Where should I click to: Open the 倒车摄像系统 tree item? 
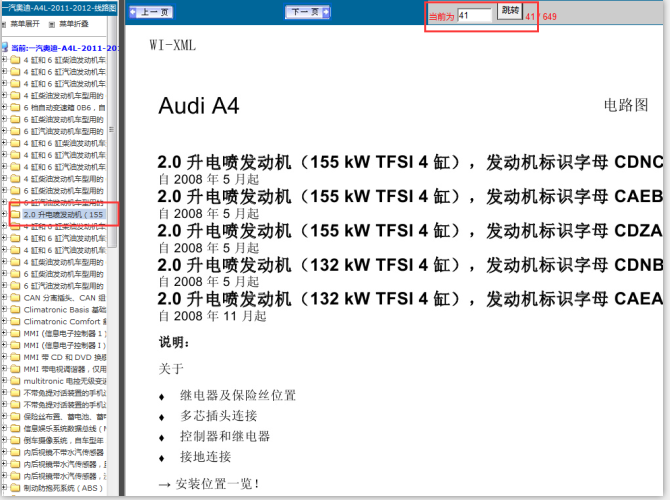click(64, 440)
